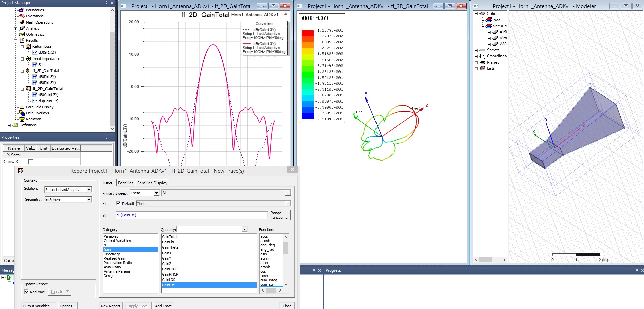
Task: Click the red top color in 3D legend
Action: [308, 33]
